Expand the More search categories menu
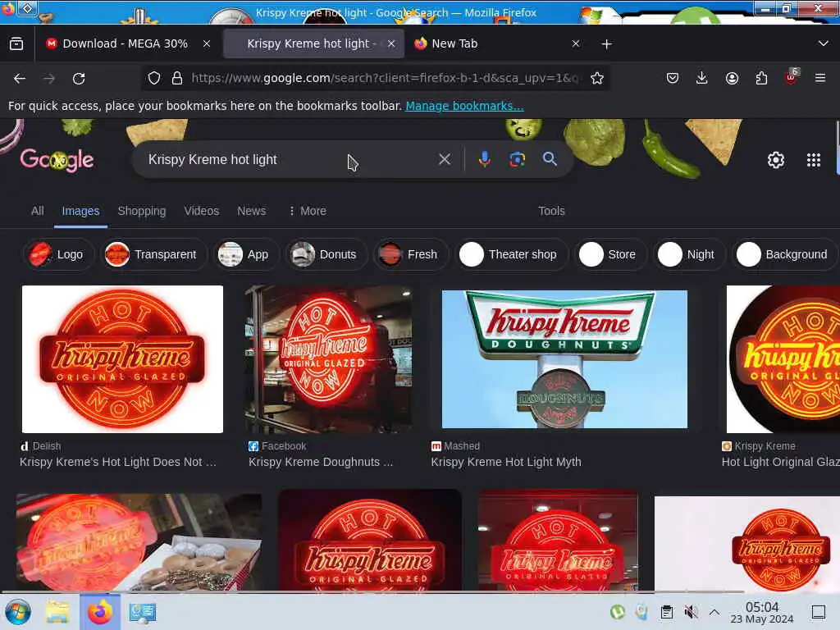 (308, 211)
